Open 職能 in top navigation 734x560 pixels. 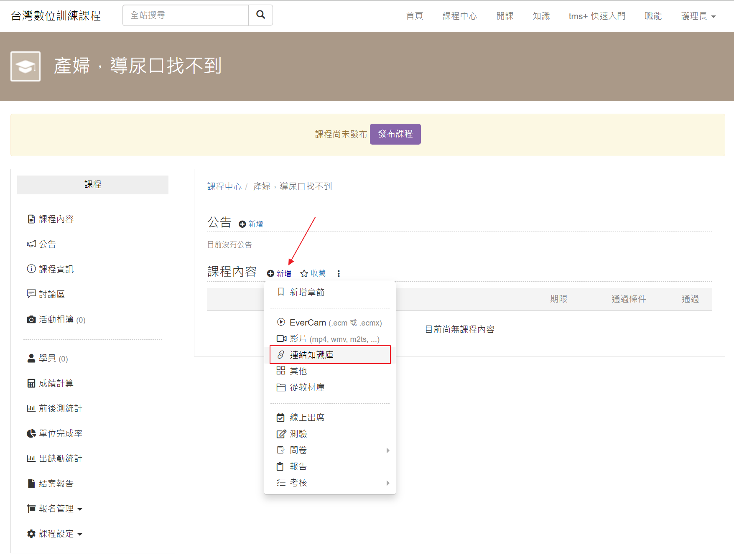pos(653,16)
